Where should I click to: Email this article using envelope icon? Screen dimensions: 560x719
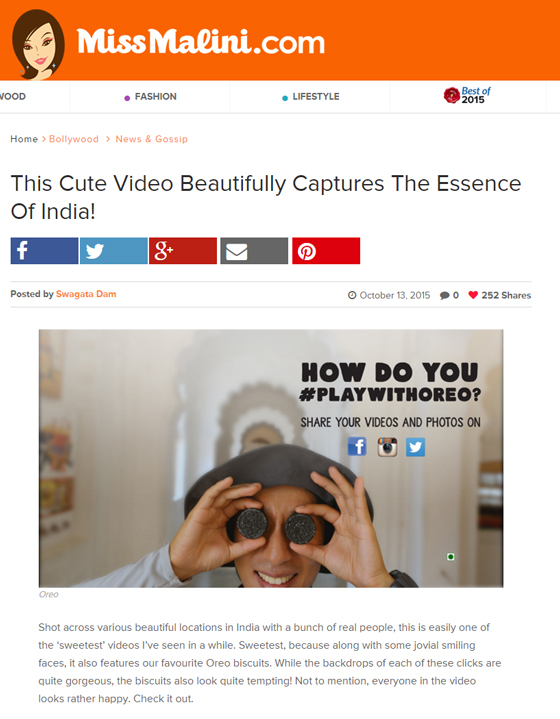point(254,251)
